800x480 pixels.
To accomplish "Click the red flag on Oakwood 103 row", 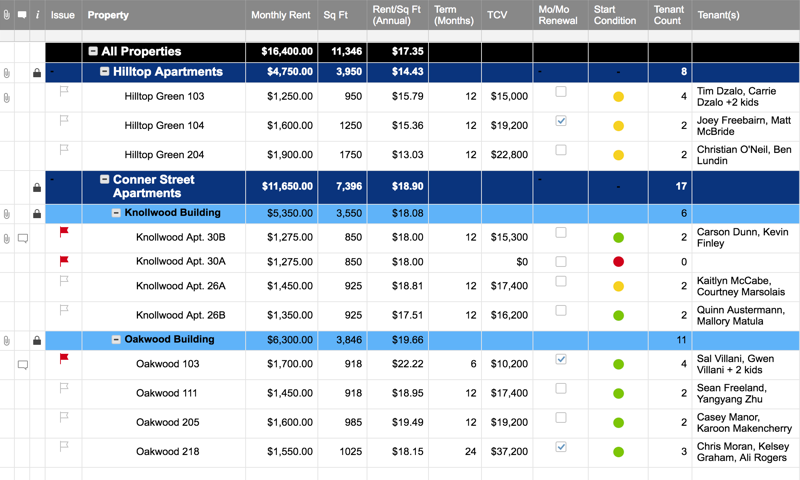I will tap(64, 358).
